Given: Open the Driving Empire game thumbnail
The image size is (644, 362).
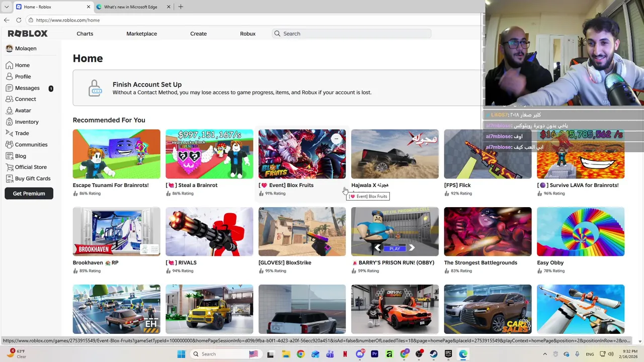Looking at the screenshot, I should coord(395,309).
